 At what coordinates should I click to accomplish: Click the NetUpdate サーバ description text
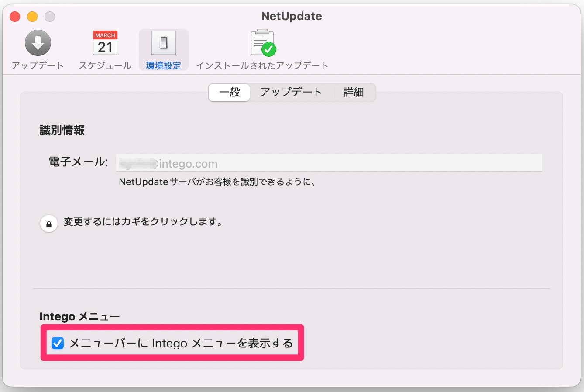click(x=217, y=182)
